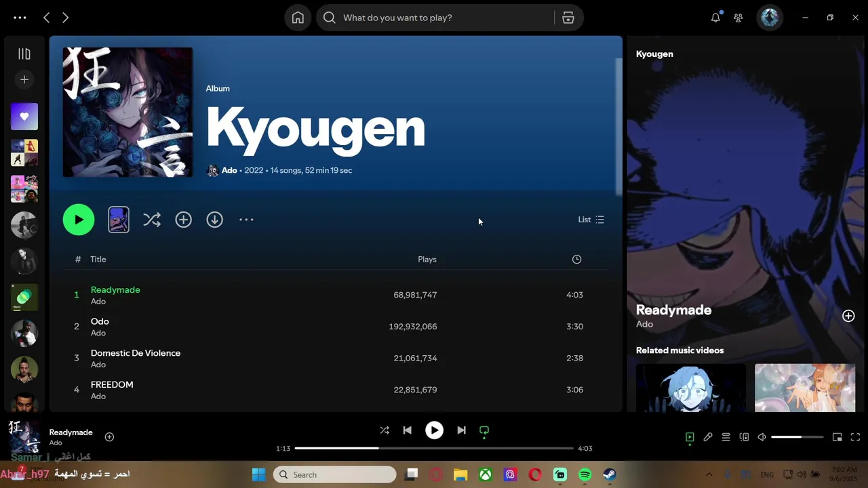
Task: Open the orange-haired related music video
Action: 805,388
